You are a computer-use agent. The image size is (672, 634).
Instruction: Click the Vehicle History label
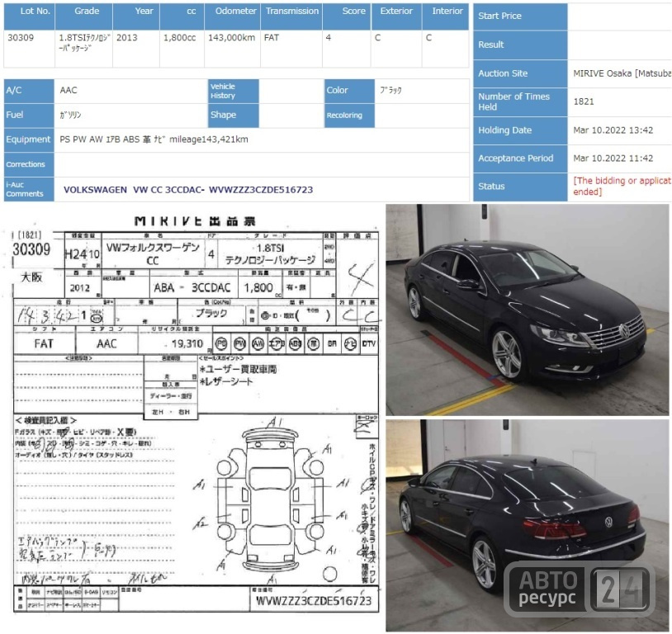[234, 91]
